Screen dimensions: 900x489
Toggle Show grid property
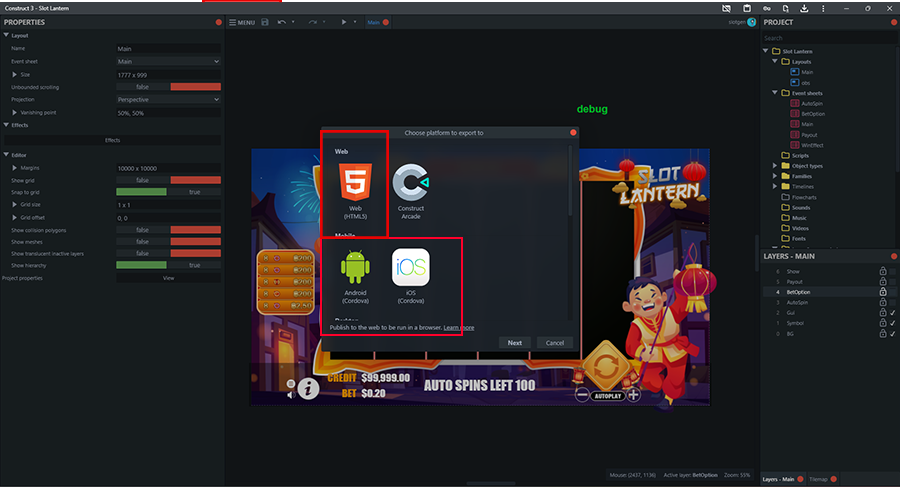point(168,180)
